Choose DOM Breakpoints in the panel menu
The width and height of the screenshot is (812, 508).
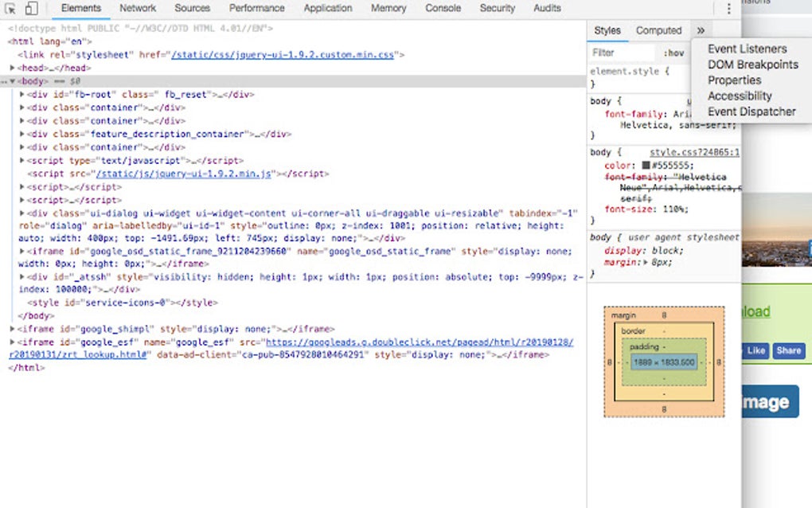751,64
